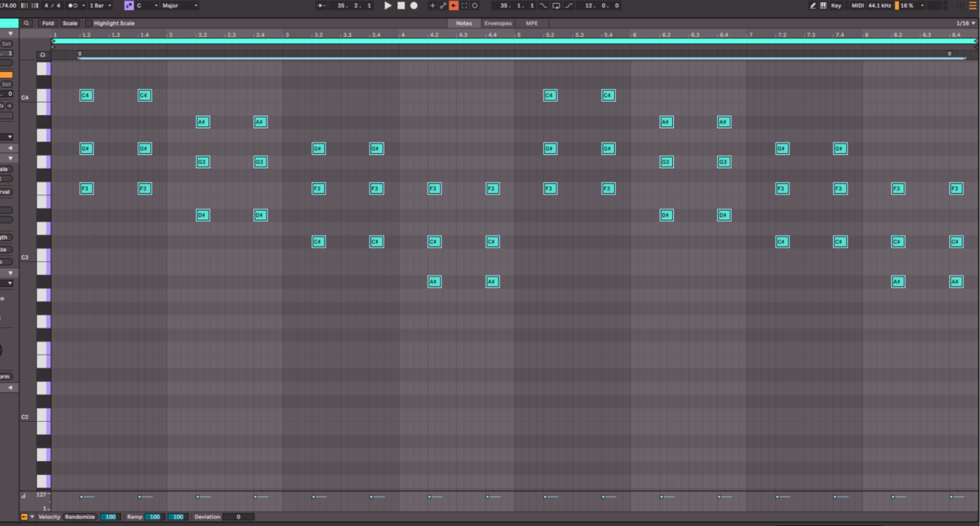Image resolution: width=980 pixels, height=526 pixels.
Task: Open the root note C dropdown
Action: point(148,5)
